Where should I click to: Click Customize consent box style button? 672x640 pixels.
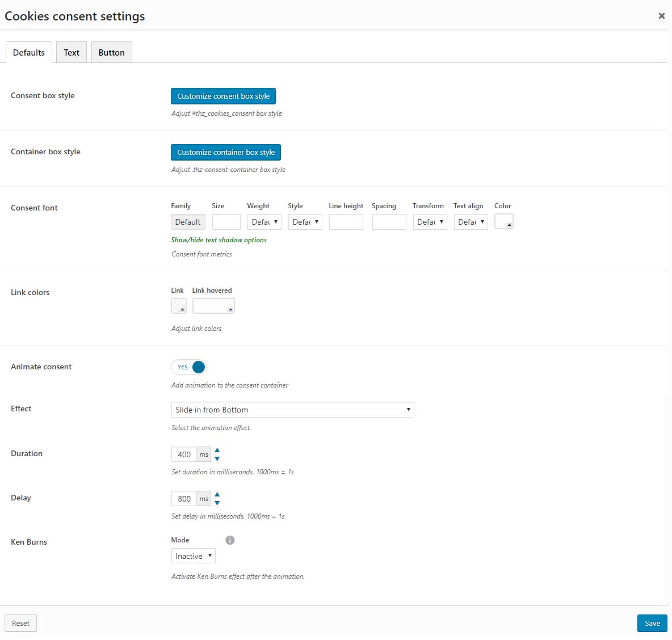pos(223,96)
